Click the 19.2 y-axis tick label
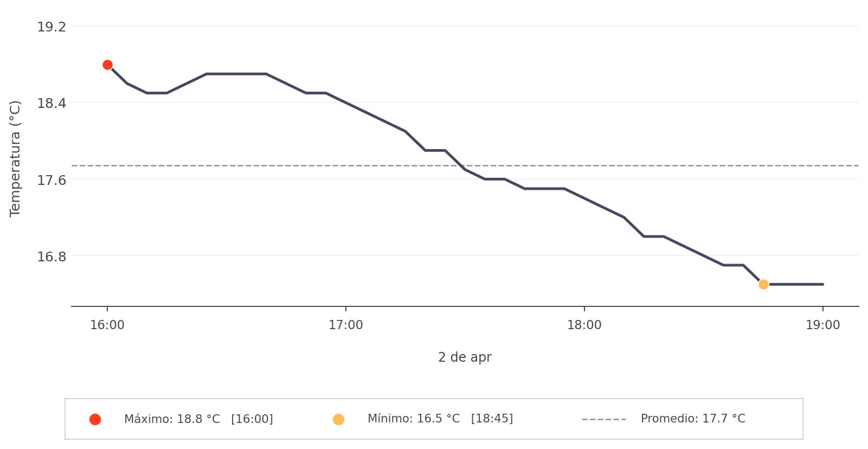868x449 pixels. coord(52,27)
